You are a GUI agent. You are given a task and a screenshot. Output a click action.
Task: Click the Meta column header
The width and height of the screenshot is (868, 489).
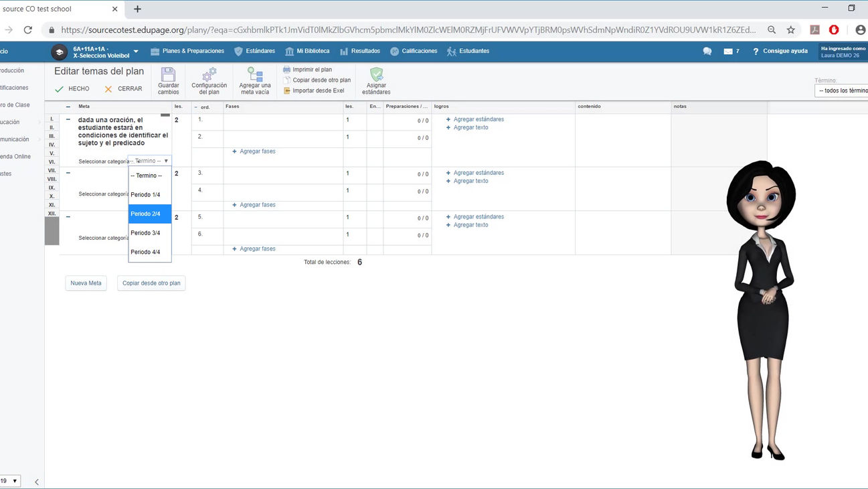pyautogui.click(x=84, y=107)
